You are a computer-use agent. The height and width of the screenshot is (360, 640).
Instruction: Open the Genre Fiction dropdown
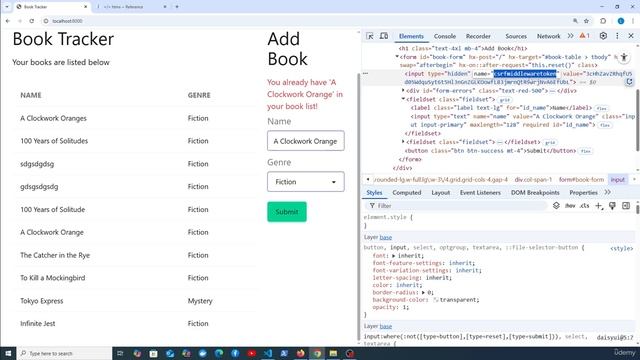click(x=306, y=182)
